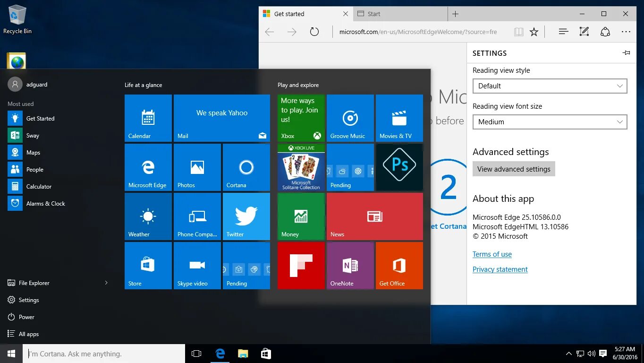Click the Cortana search box
Viewport: 644px width, 363px height.
tap(104, 354)
